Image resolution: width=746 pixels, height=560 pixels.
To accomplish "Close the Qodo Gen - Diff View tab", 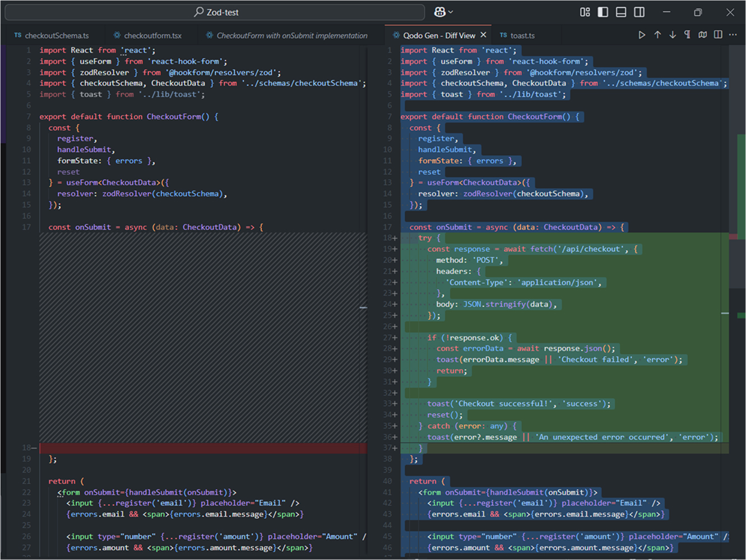I will [x=483, y=35].
